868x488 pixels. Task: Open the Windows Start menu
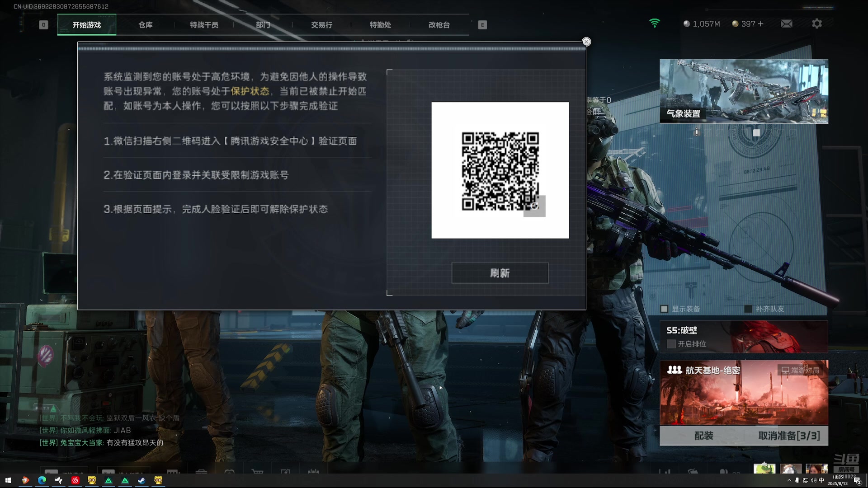pyautogui.click(x=8, y=480)
